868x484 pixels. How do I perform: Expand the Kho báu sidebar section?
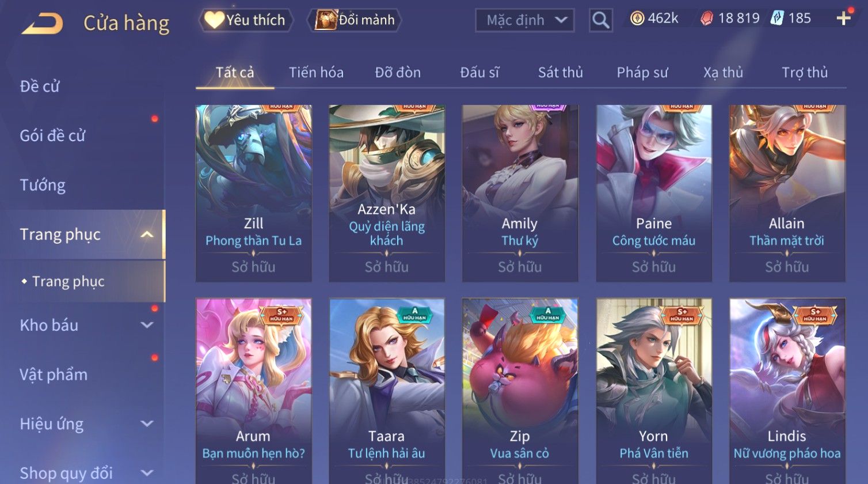pyautogui.click(x=147, y=325)
